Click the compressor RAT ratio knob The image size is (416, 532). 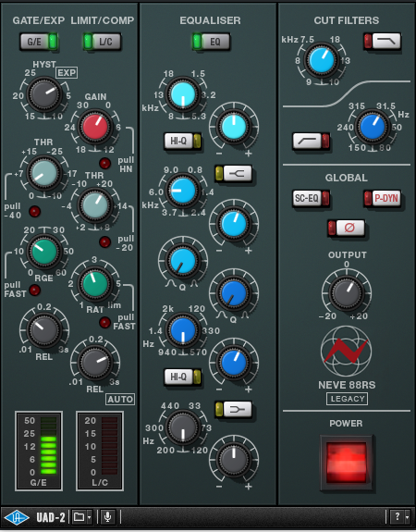(x=95, y=284)
